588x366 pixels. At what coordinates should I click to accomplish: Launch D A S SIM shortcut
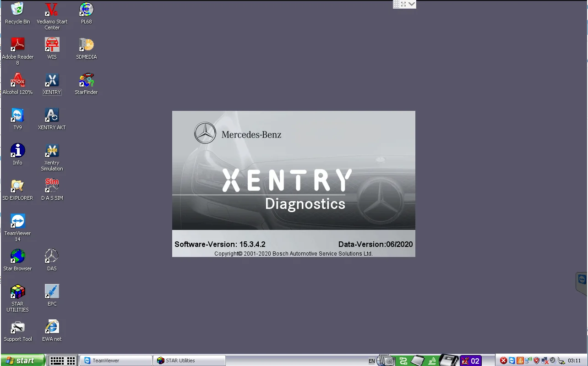point(52,190)
